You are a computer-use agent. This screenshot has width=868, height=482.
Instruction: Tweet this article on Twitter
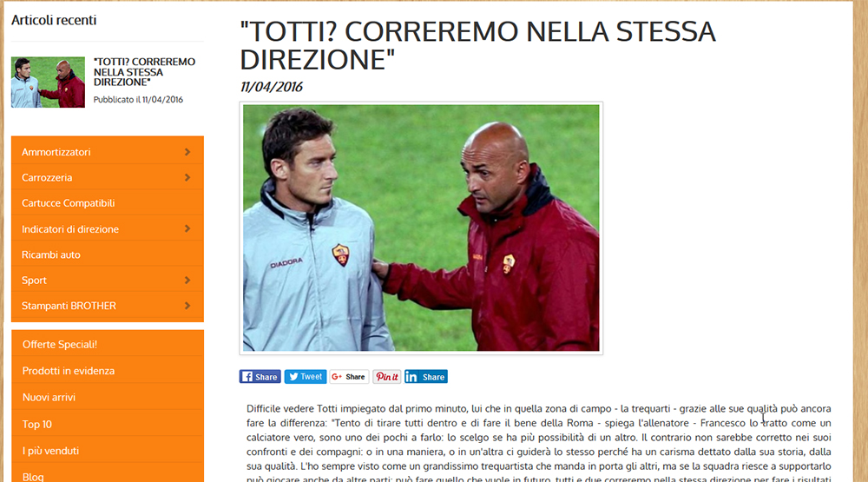pyautogui.click(x=305, y=377)
